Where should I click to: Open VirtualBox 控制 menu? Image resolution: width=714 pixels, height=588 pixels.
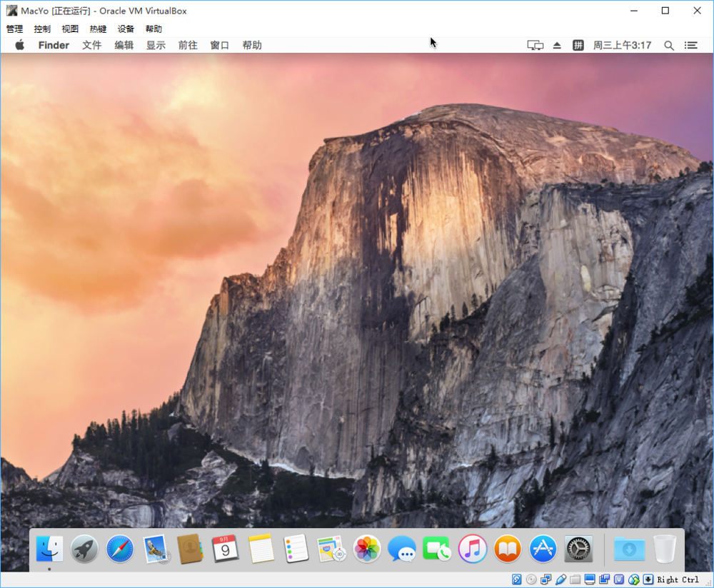tap(42, 29)
